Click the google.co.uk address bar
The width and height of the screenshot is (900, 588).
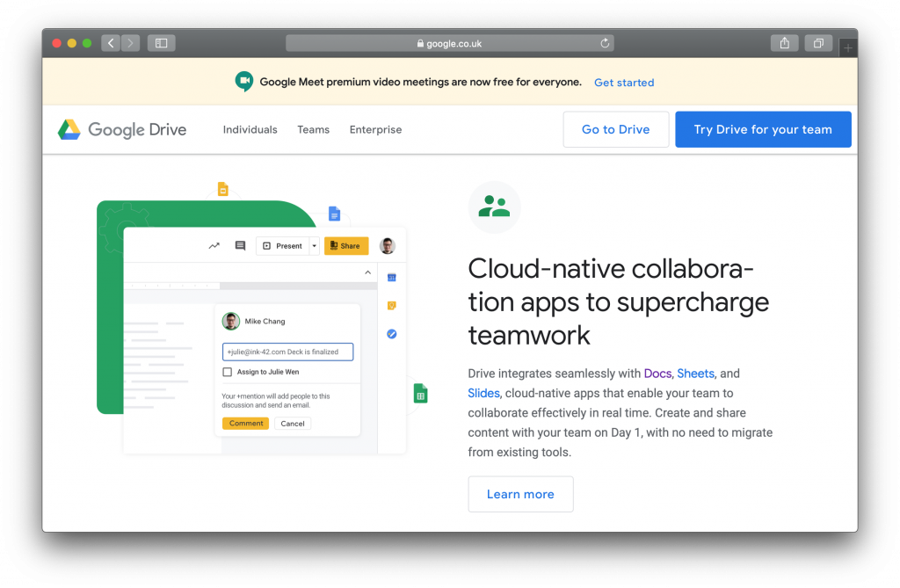[x=450, y=43]
